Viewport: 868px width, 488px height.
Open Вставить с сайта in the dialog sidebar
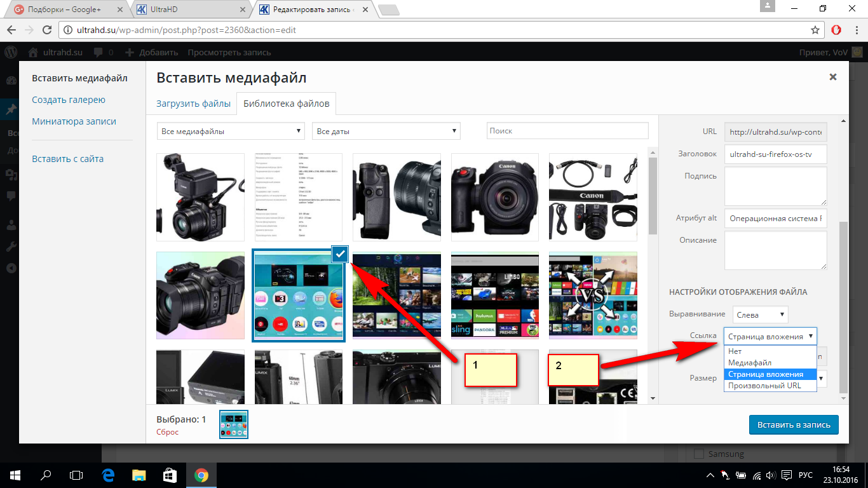[67, 159]
